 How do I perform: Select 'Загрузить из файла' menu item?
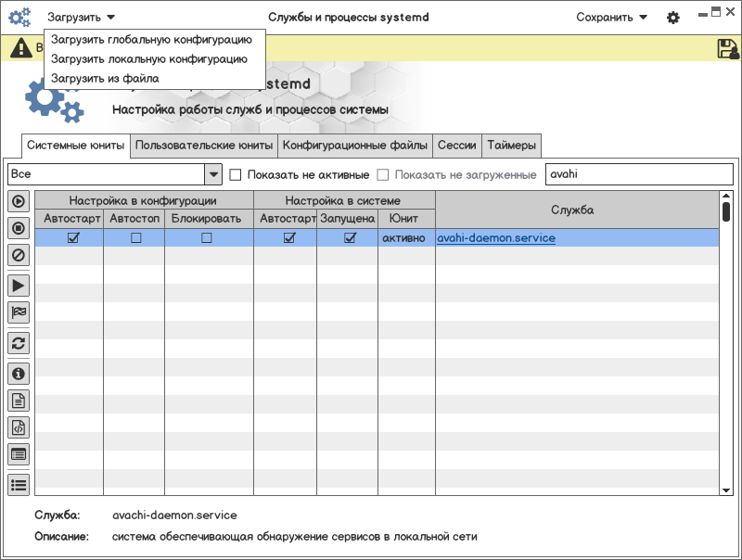point(105,79)
